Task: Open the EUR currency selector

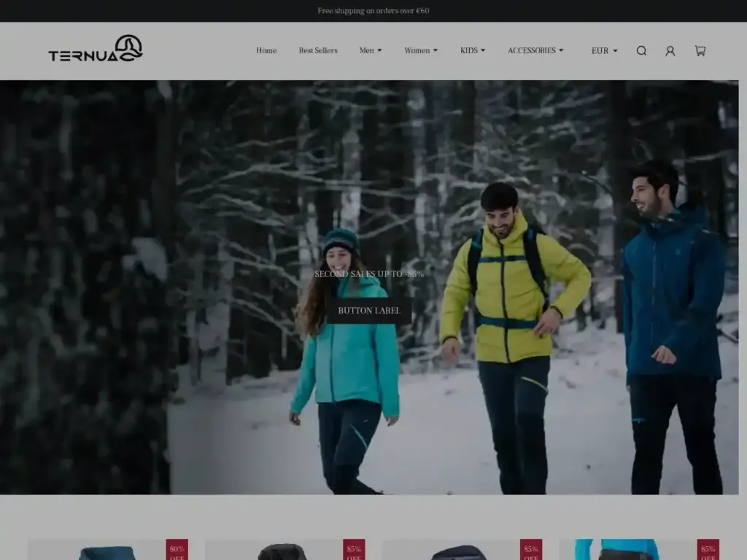Action: click(x=604, y=51)
